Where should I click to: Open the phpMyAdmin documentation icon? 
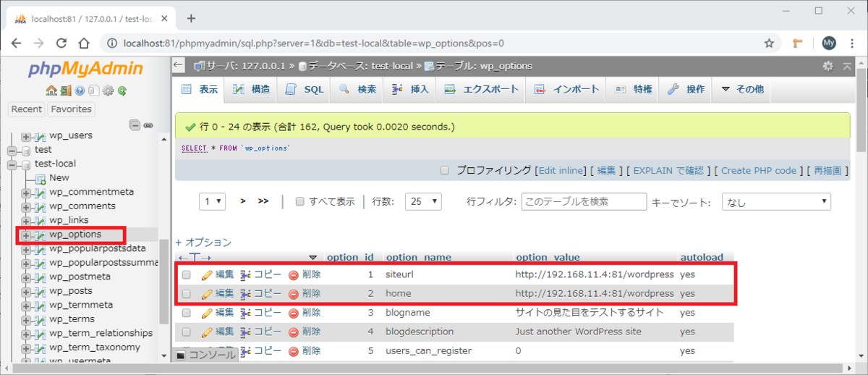click(80, 90)
